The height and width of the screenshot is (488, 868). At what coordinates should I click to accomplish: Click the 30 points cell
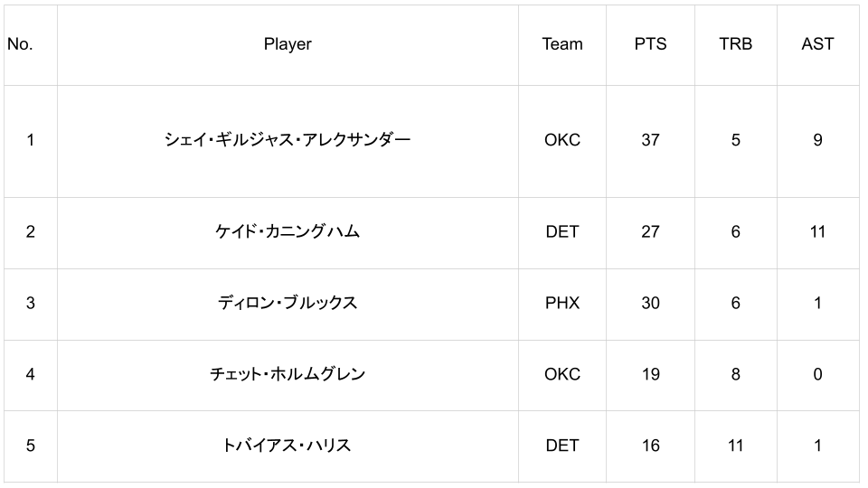[650, 304]
